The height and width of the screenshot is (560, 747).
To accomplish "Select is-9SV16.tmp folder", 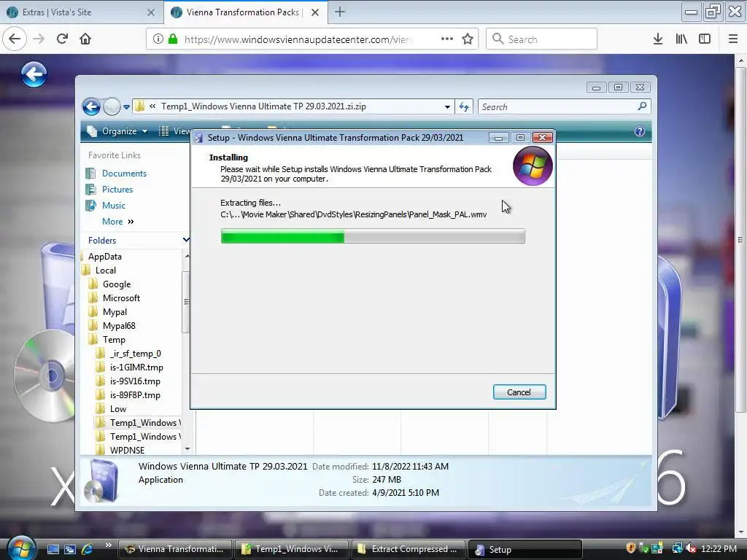I will [x=135, y=381].
